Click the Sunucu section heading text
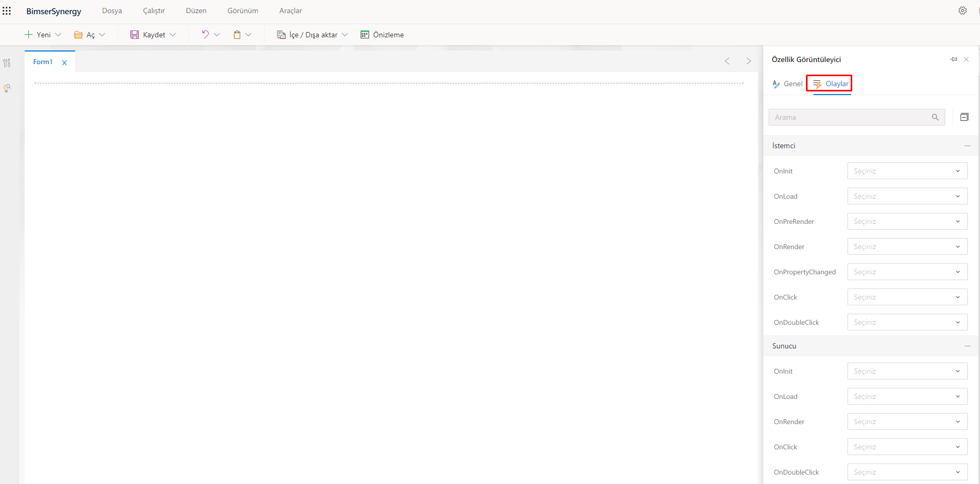The height and width of the screenshot is (484, 980). pos(784,346)
